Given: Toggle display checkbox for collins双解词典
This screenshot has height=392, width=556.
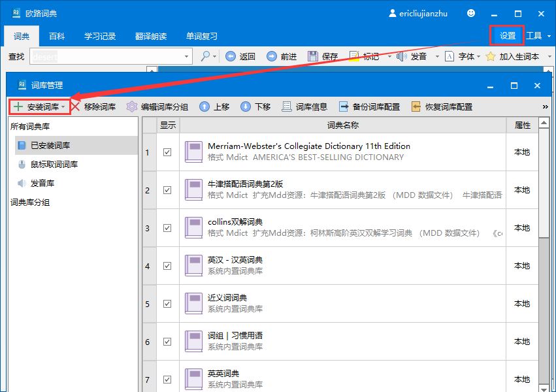Looking at the screenshot, I should click(x=167, y=228).
